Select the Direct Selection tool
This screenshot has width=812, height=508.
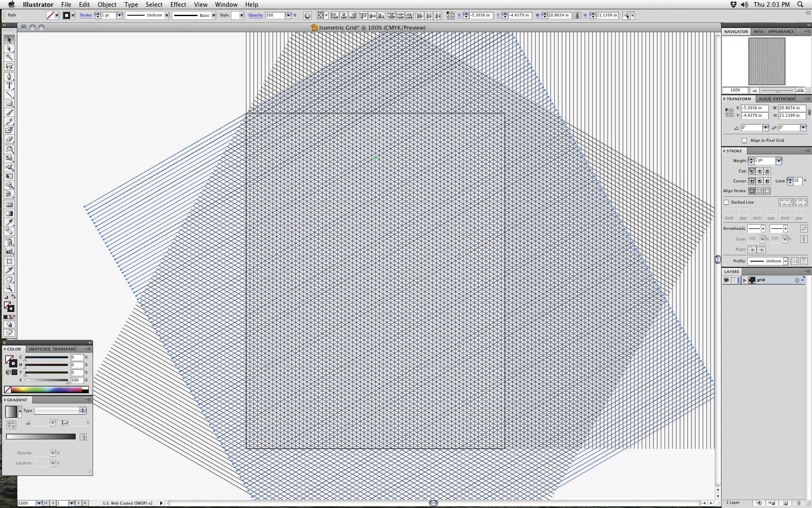point(9,49)
